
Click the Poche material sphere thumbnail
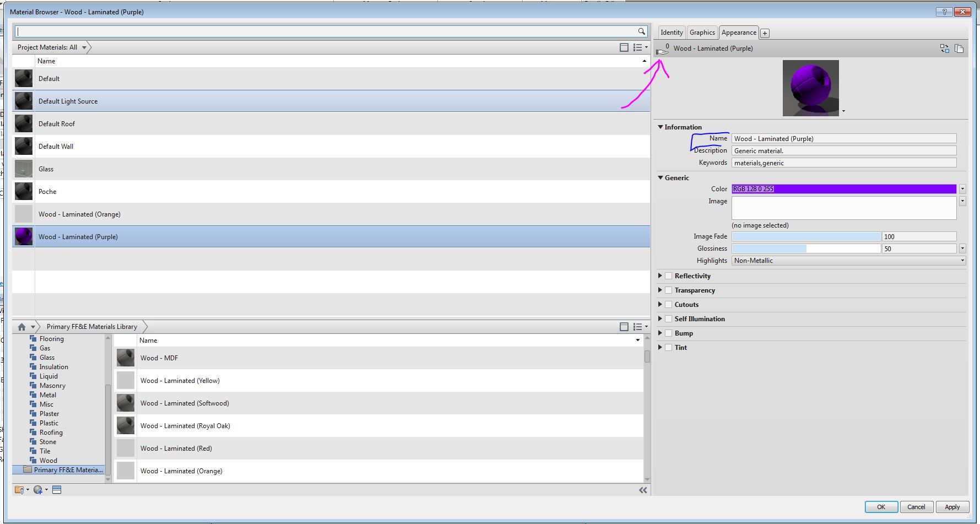click(x=24, y=192)
